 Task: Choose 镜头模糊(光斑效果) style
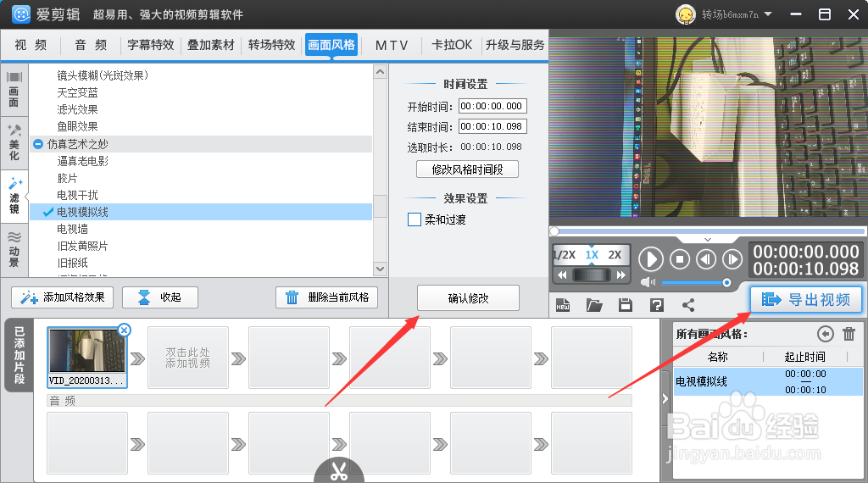(x=103, y=75)
